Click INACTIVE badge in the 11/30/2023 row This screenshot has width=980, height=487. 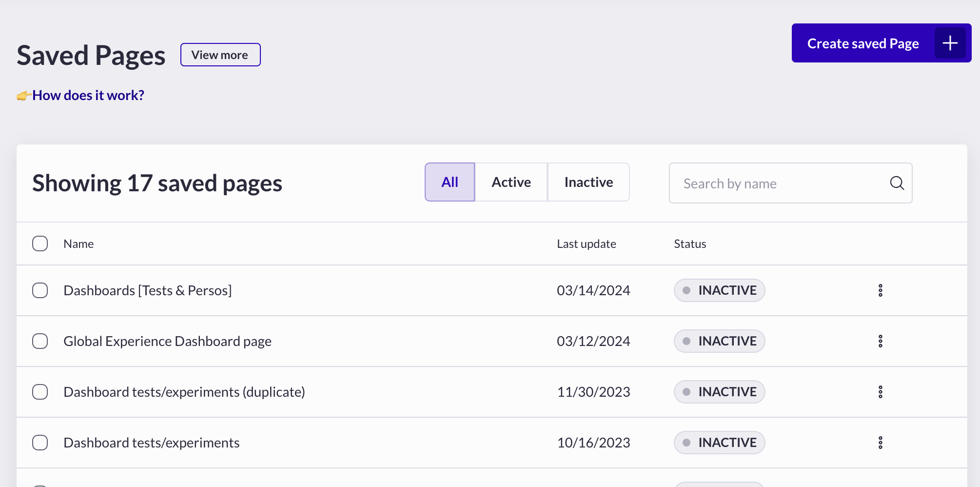[x=720, y=392]
